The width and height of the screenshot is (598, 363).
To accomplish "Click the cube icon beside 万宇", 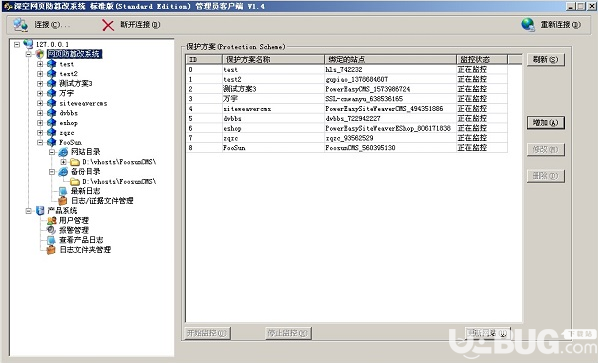I will click(51, 93).
